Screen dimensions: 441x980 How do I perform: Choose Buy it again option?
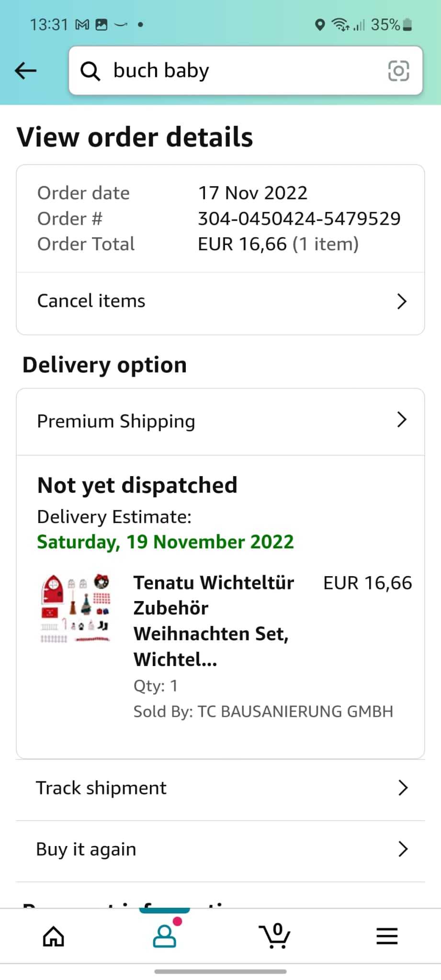[x=86, y=849]
